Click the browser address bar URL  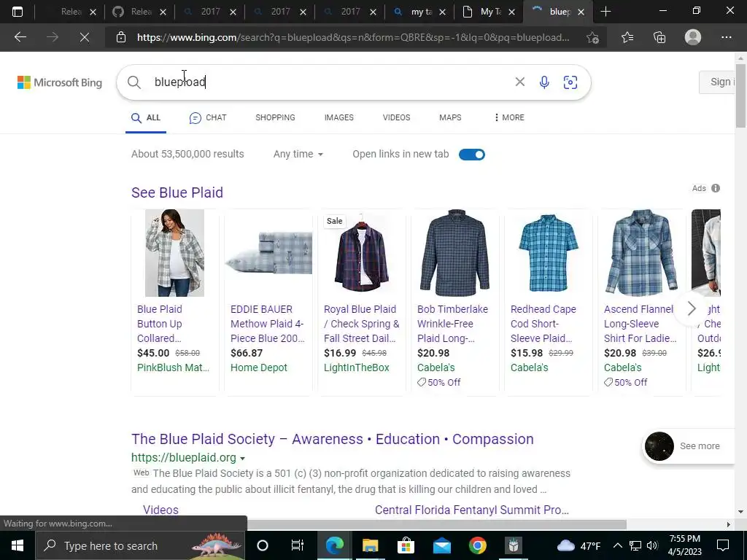click(x=353, y=37)
